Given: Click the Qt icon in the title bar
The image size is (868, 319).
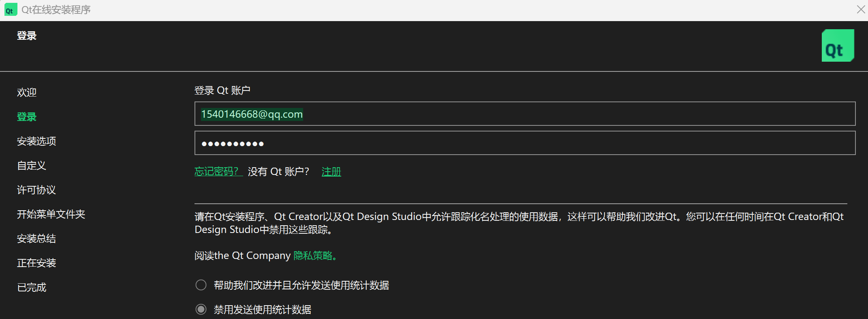Looking at the screenshot, I should pyautogui.click(x=11, y=10).
